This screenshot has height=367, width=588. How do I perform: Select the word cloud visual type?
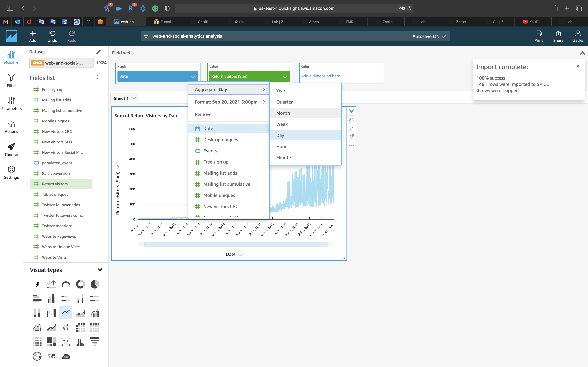pos(66,356)
